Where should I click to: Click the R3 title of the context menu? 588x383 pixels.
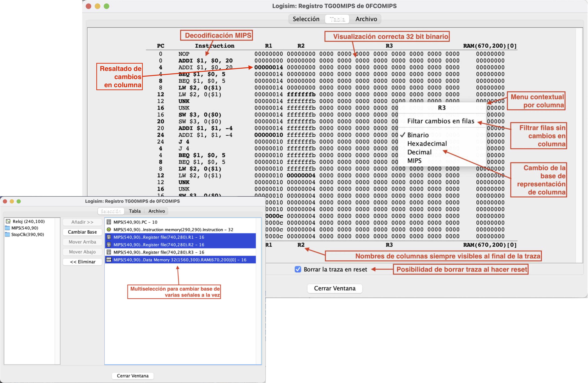442,108
